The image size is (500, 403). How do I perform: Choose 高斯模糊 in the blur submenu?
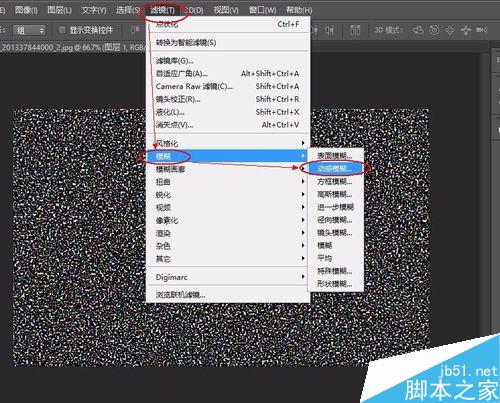(x=335, y=194)
